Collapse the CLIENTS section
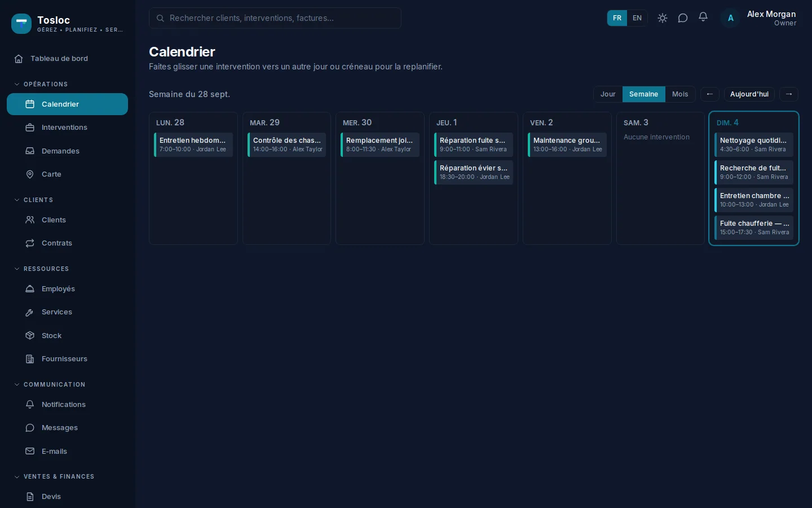 [x=34, y=200]
